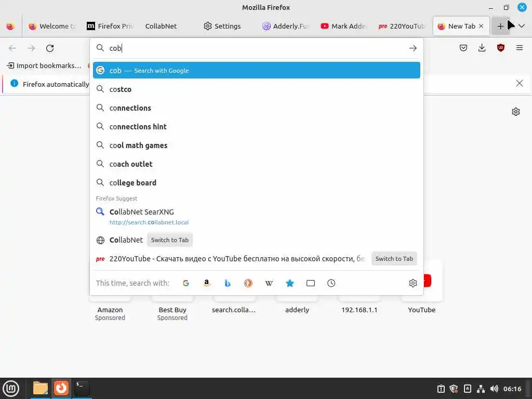
Task: Open the uBlock Origin extension icon
Action: point(500,48)
